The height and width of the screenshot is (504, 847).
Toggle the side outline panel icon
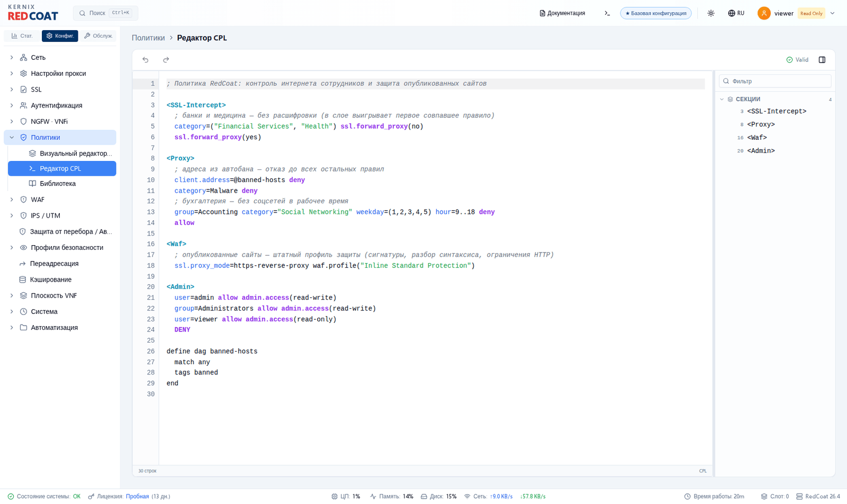point(822,60)
